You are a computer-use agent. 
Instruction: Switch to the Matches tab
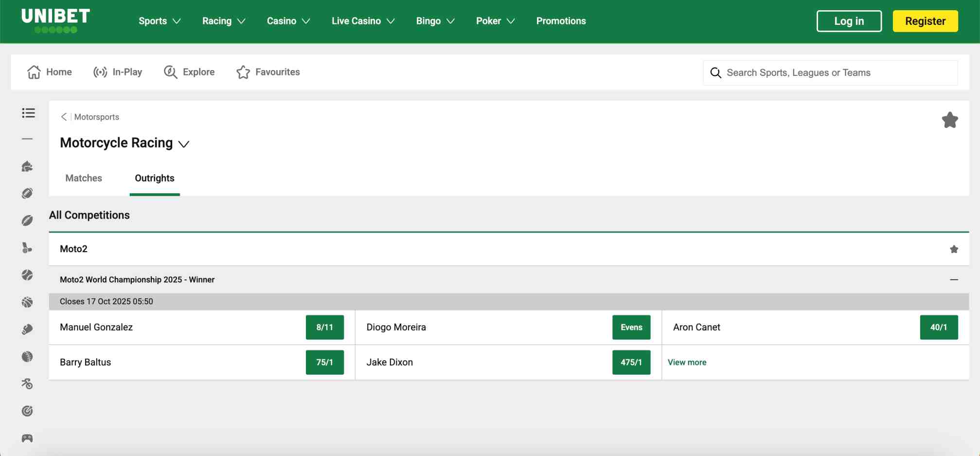pos(83,178)
